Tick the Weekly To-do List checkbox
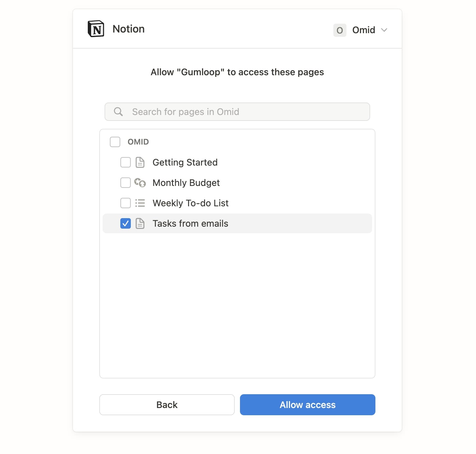 pos(126,203)
